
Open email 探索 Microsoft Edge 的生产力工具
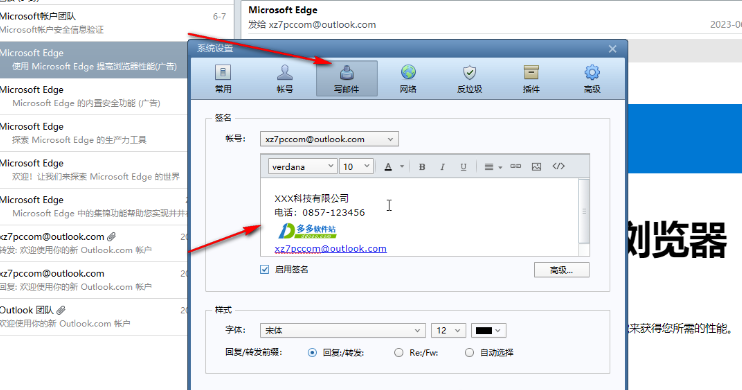tap(94, 133)
